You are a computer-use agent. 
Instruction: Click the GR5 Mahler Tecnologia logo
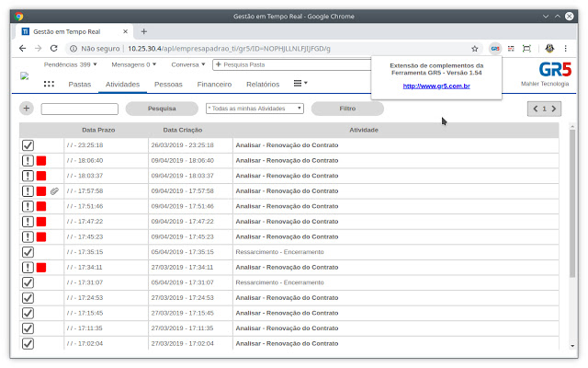pyautogui.click(x=546, y=74)
